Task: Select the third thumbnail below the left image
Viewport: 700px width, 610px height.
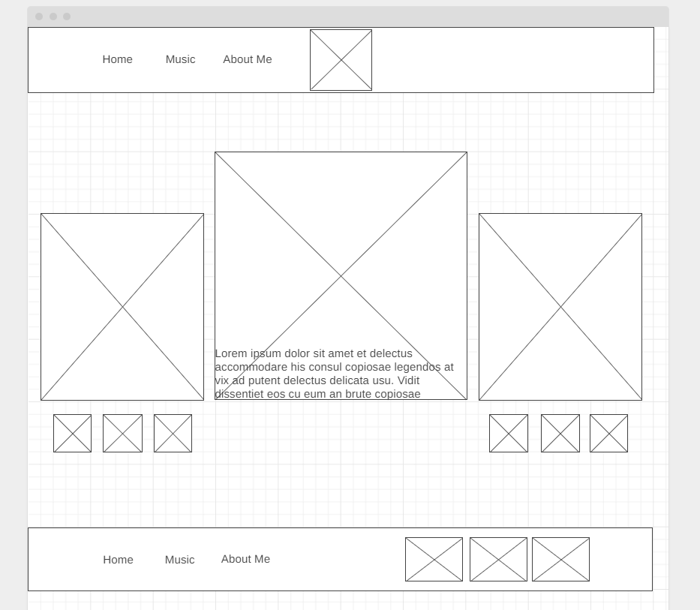Action: pyautogui.click(x=173, y=433)
